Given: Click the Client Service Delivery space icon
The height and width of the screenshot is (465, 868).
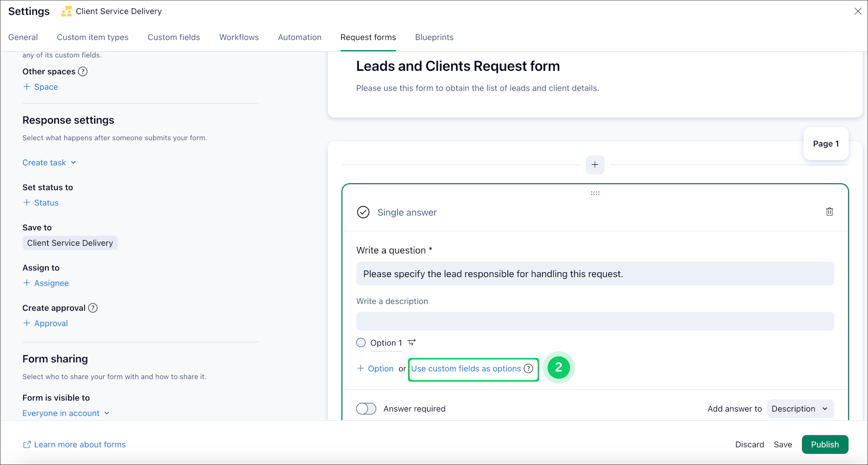Looking at the screenshot, I should point(67,11).
